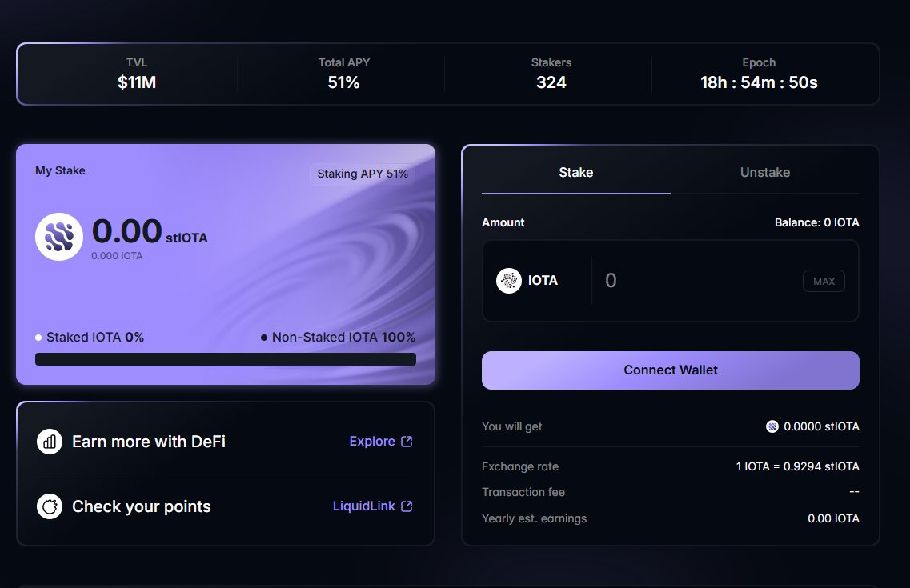Click the Amount label
This screenshot has height=588, width=910.
click(x=503, y=222)
